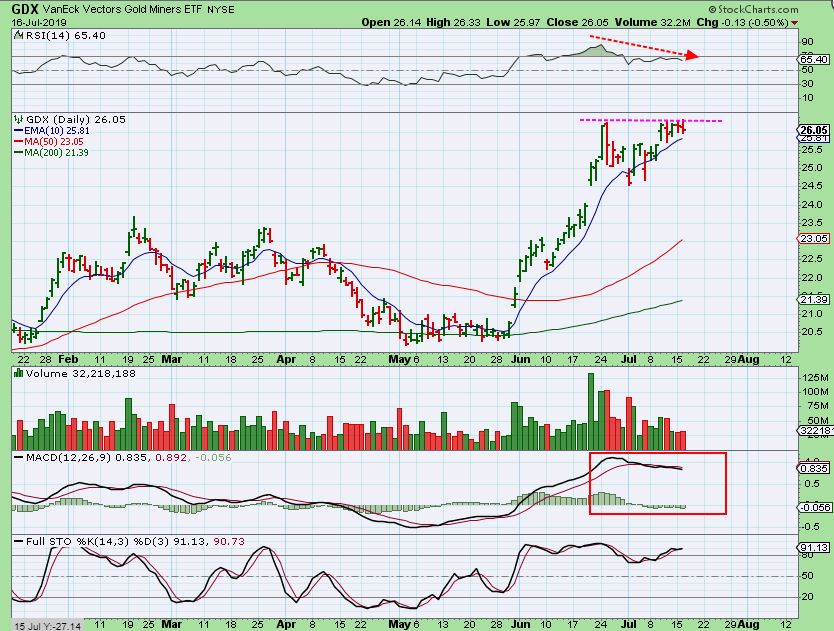Click the red '0.892' MACD signal value
Viewport: 834px width, 631px height.
click(x=171, y=458)
